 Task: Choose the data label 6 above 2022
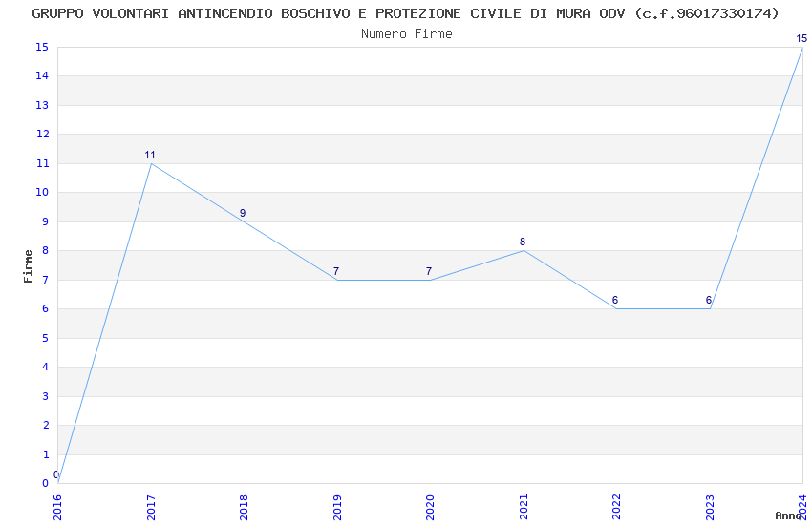tap(615, 300)
